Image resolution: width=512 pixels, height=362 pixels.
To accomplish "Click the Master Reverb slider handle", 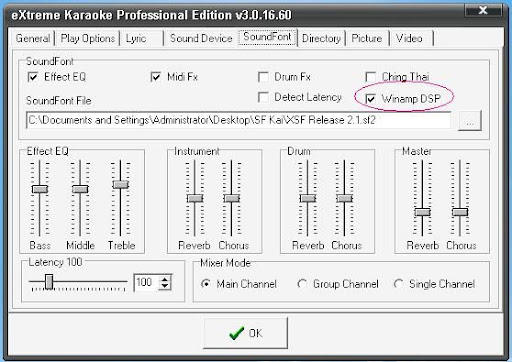I will 422,212.
